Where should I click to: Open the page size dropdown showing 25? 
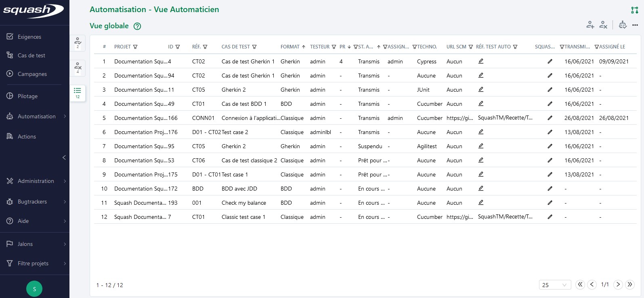coord(555,285)
